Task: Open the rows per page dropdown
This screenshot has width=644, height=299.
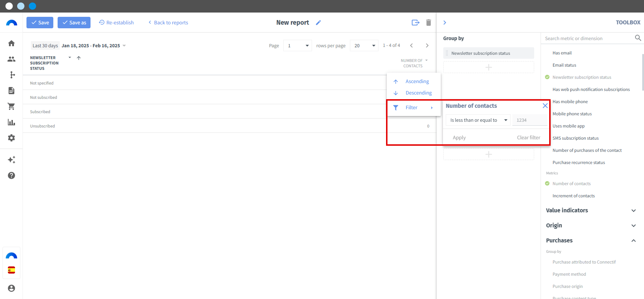Action: (x=364, y=45)
